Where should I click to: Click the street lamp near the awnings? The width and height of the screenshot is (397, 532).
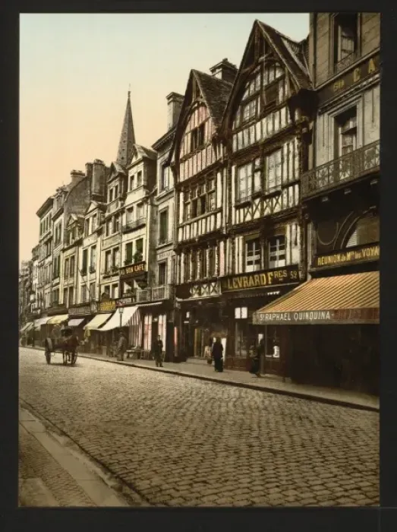pyautogui.click(x=121, y=315)
